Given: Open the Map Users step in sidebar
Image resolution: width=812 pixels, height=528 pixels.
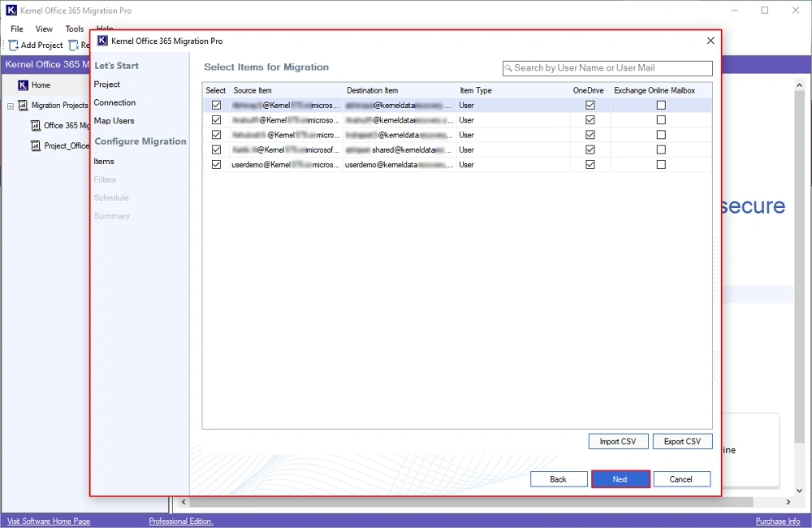Looking at the screenshot, I should click(x=114, y=121).
